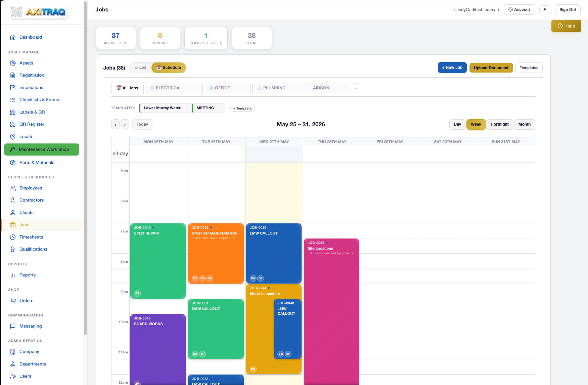Select the Week calendar view
This screenshot has height=385, width=588.
point(476,125)
